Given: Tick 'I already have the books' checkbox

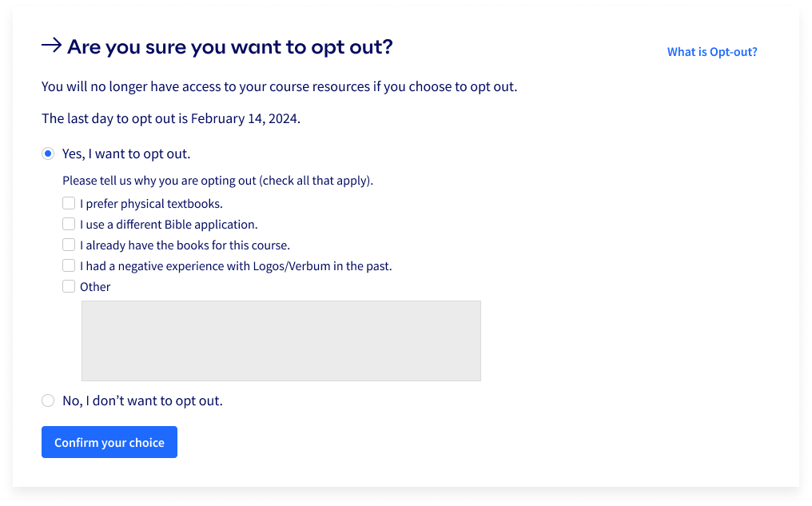Looking at the screenshot, I should [x=69, y=245].
